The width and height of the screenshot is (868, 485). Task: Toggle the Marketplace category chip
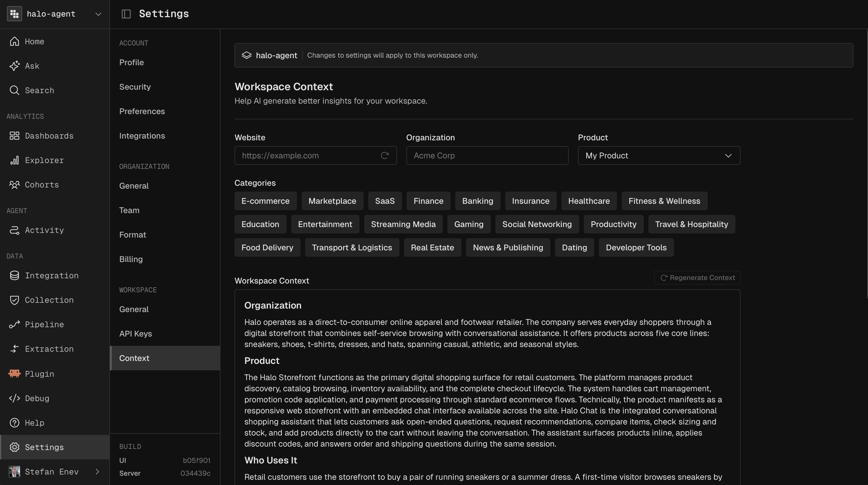point(332,201)
